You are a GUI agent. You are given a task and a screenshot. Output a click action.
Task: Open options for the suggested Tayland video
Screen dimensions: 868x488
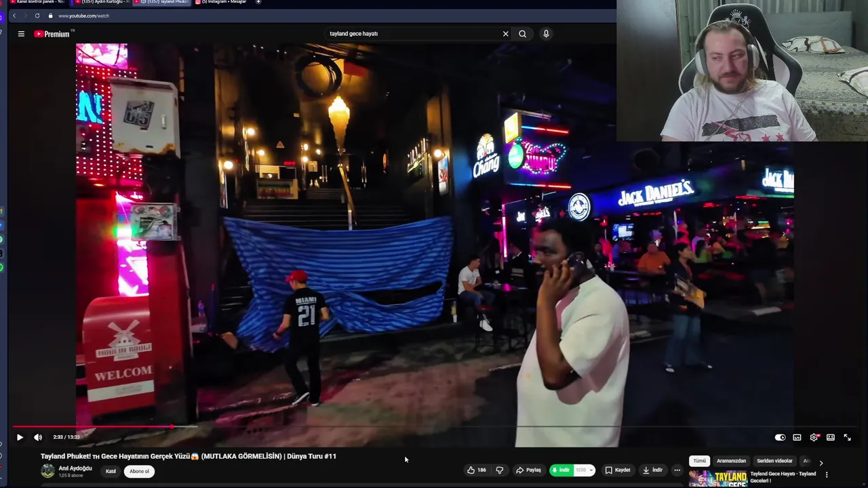click(x=827, y=474)
